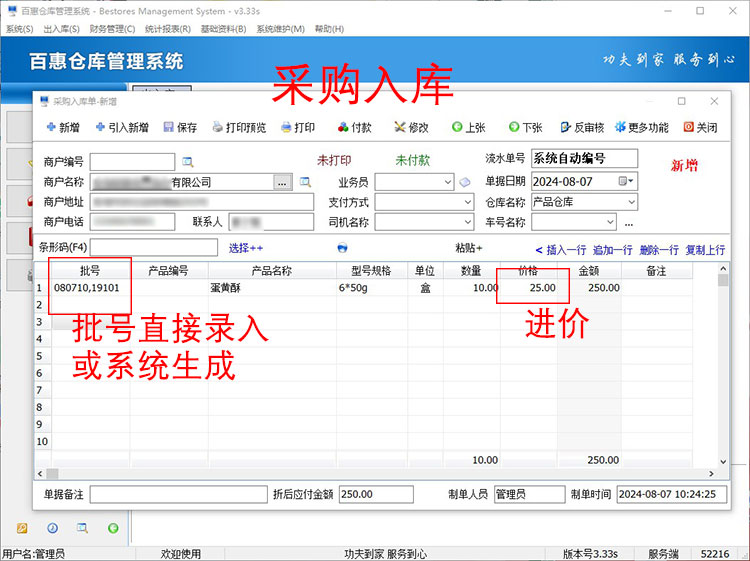Expand the 支付方式 dropdown
Screen dimensions: 750x561
[x=468, y=202]
